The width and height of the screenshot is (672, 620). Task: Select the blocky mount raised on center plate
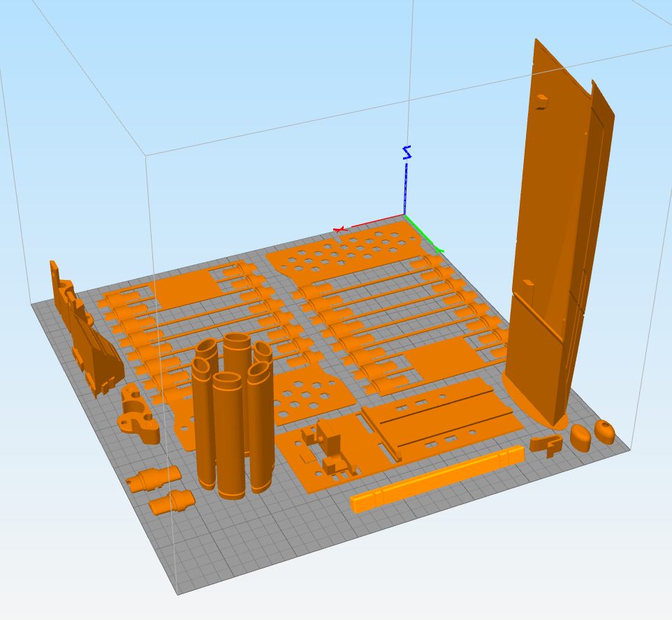pos(328,448)
